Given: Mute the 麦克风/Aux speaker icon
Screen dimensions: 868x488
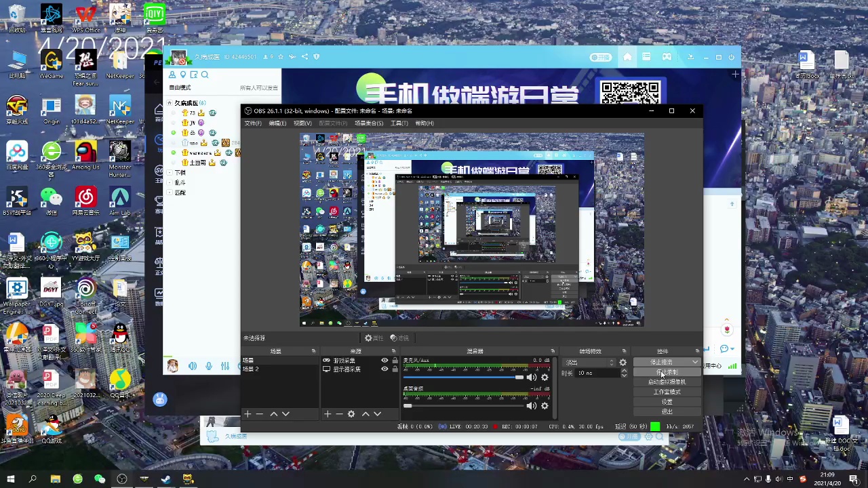Looking at the screenshot, I should [532, 378].
